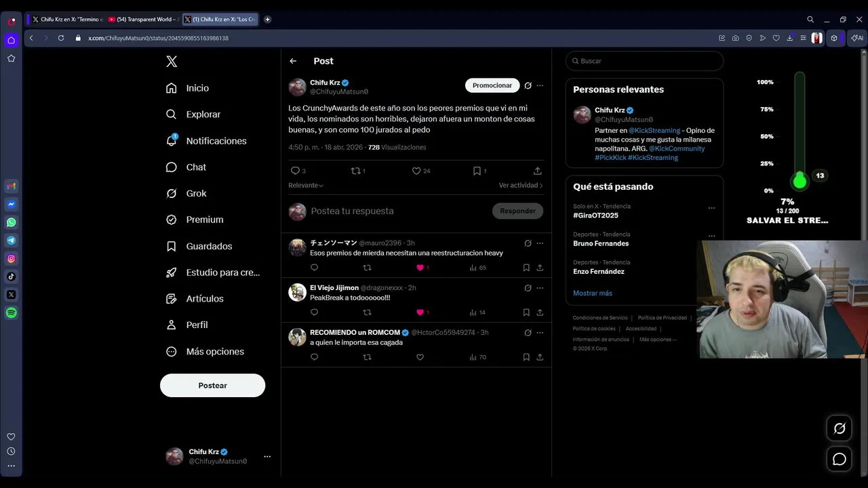The width and height of the screenshot is (868, 488).
Task: Click the repost icon on main post
Action: (x=355, y=171)
